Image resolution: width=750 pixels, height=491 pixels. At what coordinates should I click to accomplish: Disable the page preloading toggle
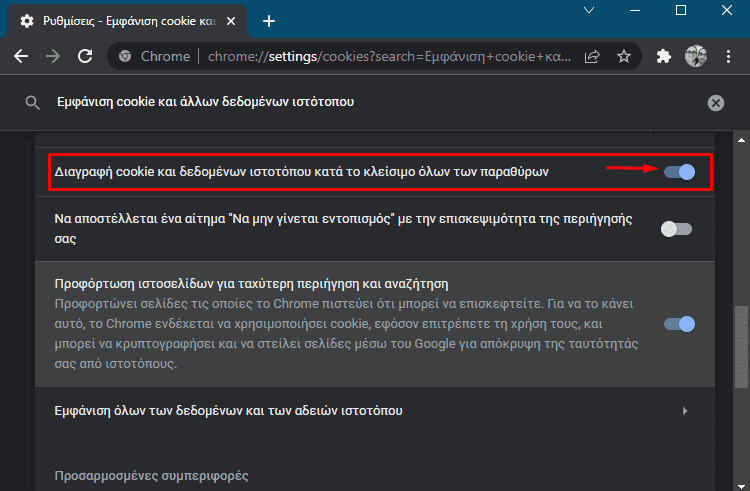pyautogui.click(x=679, y=324)
